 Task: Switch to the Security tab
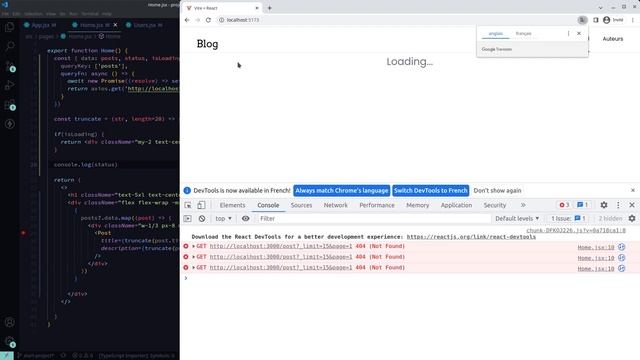495,205
